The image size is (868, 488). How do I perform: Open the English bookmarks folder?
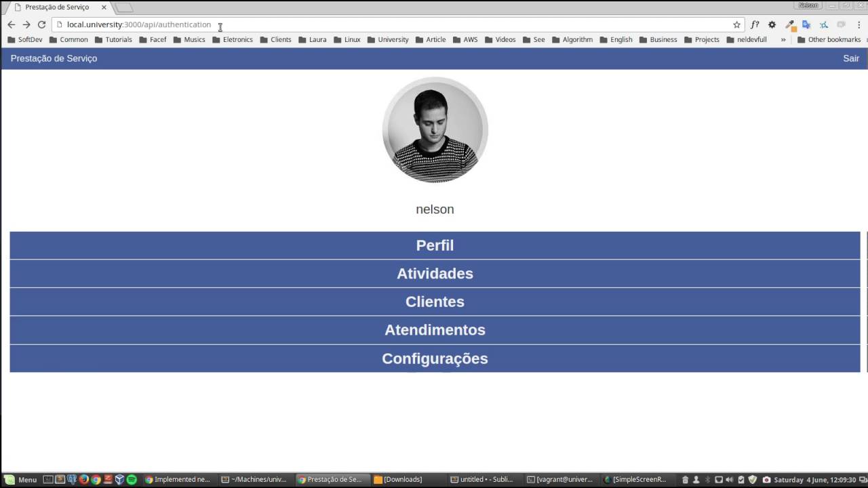pos(616,39)
